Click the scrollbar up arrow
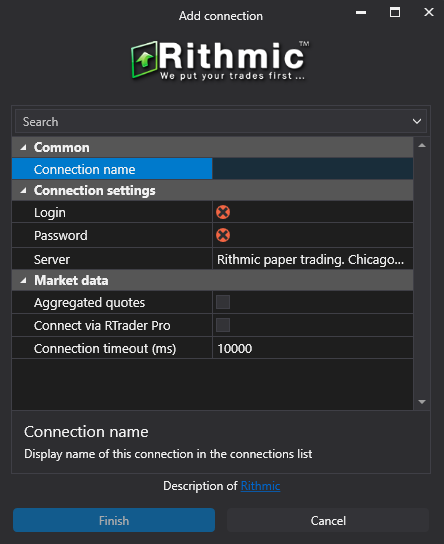The image size is (444, 544). pyautogui.click(x=422, y=145)
